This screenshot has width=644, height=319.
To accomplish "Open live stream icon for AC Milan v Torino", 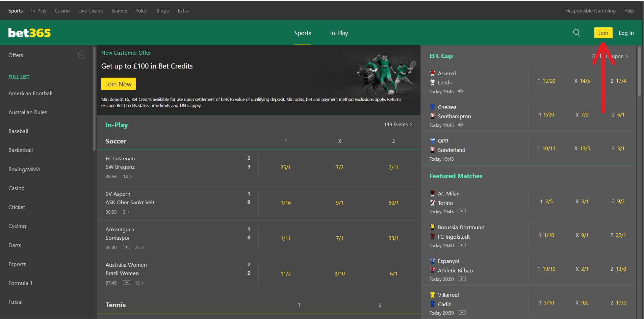I will [x=462, y=211].
